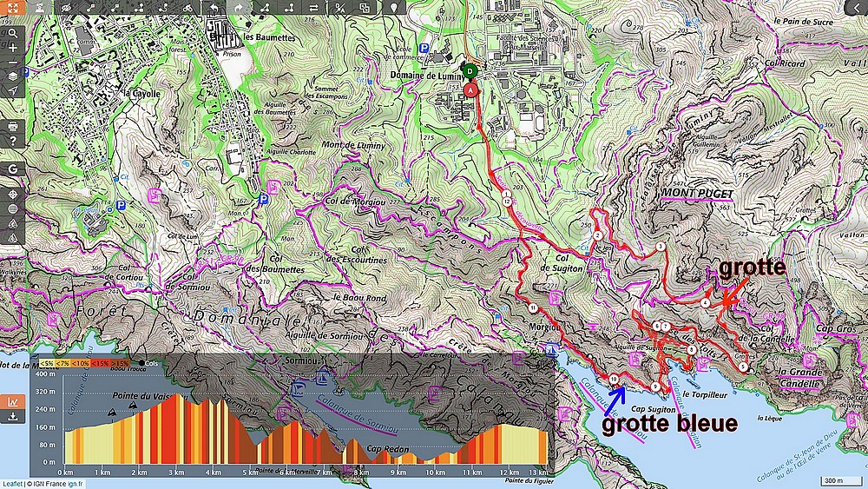Select waypoint 4 near grotte
868x489 pixels.
pyautogui.click(x=705, y=303)
